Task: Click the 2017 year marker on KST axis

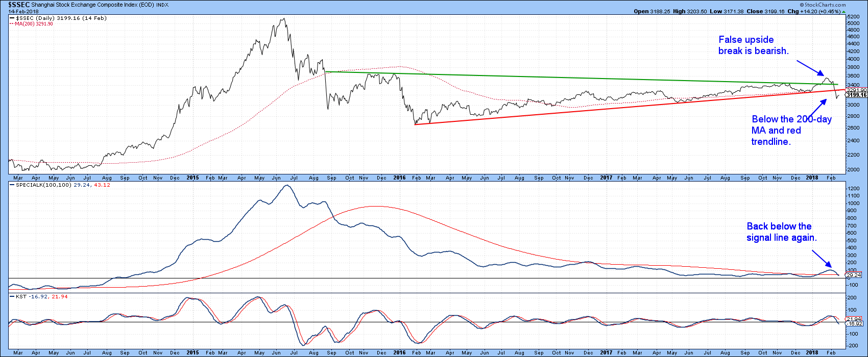Action: pos(606,352)
